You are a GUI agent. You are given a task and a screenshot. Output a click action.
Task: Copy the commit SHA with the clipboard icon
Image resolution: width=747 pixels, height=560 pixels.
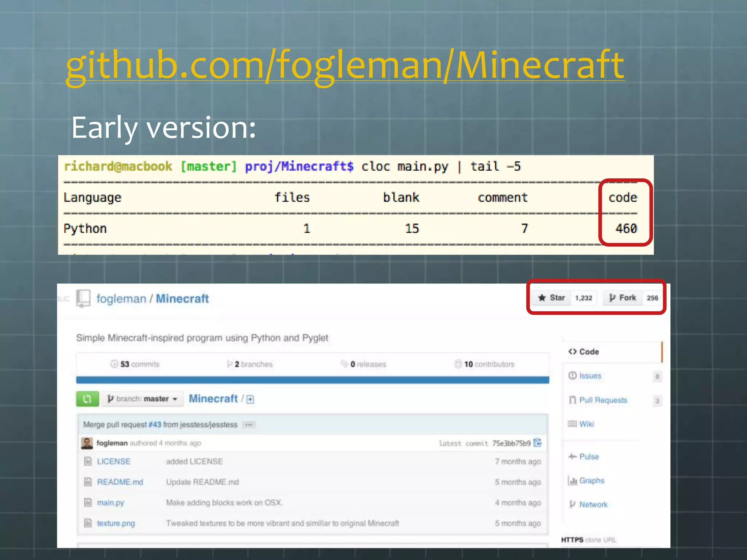(x=537, y=443)
